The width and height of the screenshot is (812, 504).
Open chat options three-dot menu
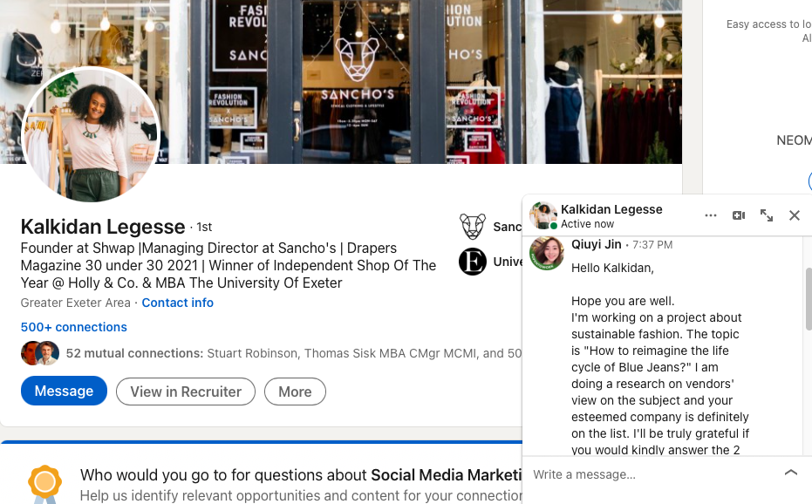pos(711,215)
